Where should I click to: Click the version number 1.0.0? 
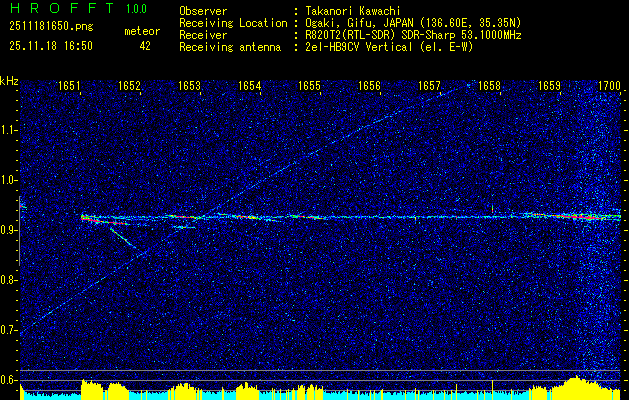click(136, 9)
